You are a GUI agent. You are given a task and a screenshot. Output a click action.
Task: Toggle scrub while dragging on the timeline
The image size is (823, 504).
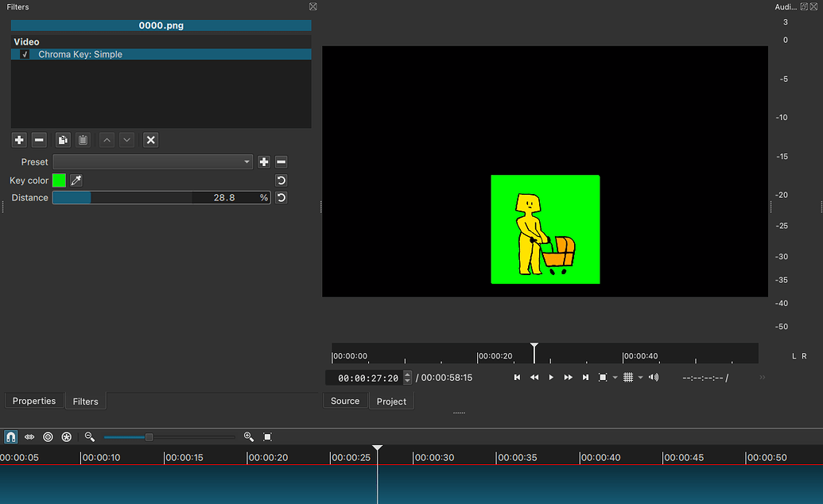click(x=29, y=436)
